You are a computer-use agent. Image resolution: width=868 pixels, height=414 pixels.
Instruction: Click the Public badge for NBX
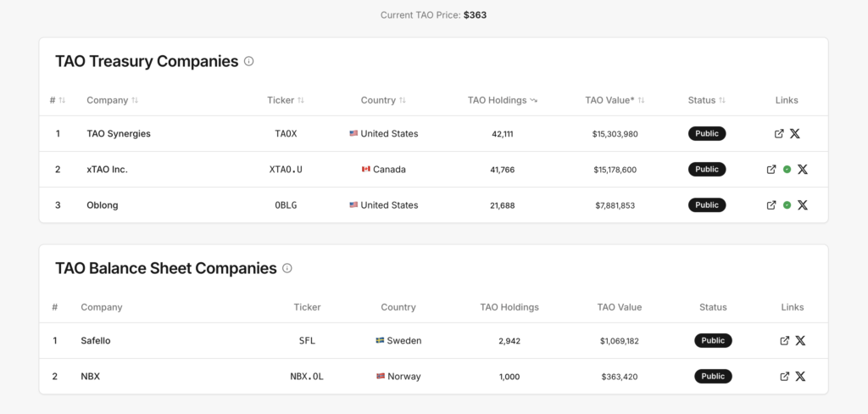click(x=713, y=377)
